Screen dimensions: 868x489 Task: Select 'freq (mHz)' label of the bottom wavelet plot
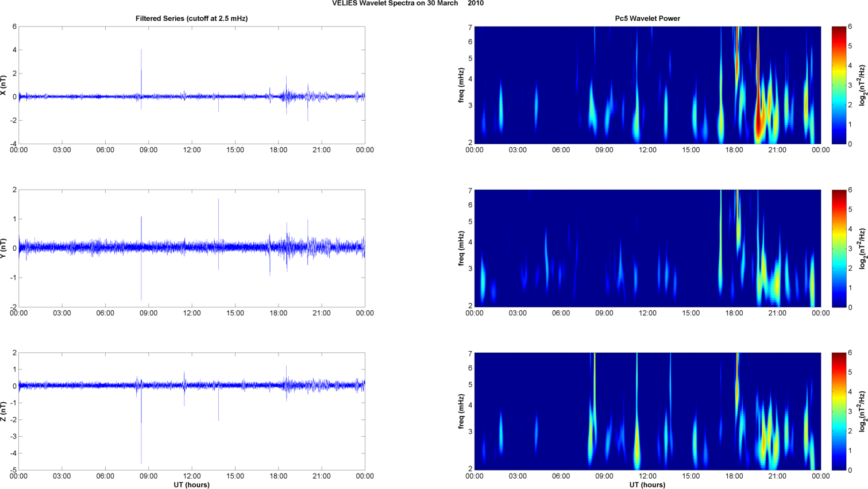coord(461,411)
